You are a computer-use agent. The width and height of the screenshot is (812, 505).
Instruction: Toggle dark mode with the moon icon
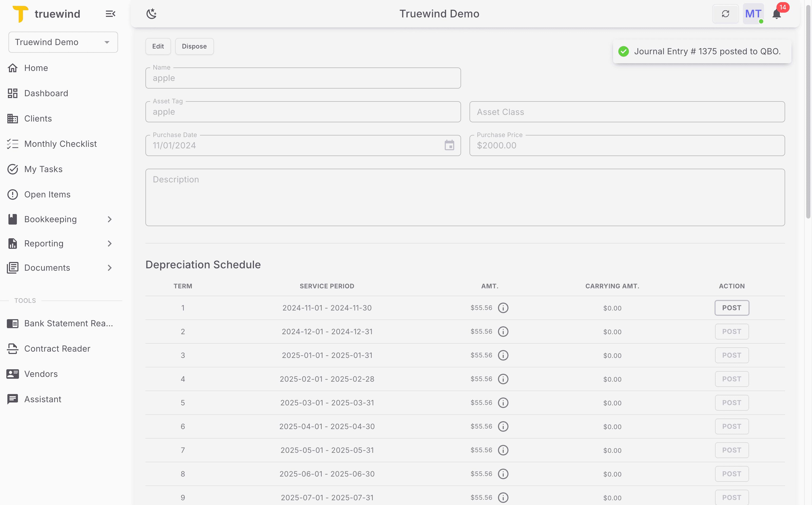pos(151,14)
